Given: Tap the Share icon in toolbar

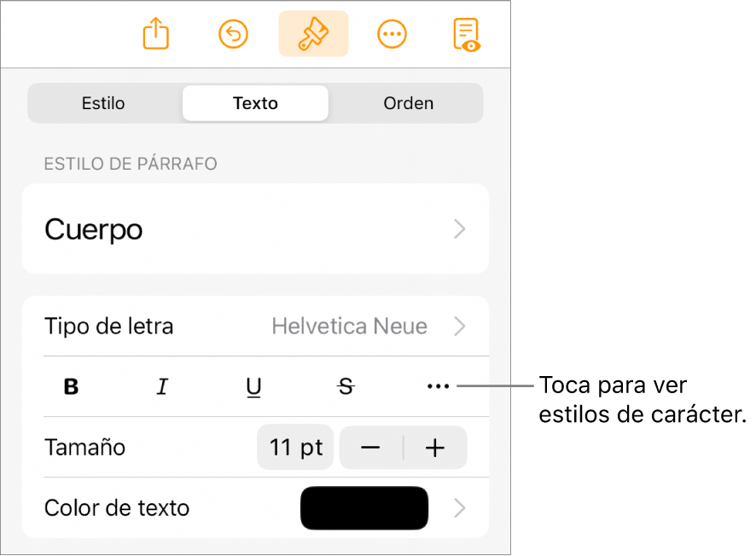Looking at the screenshot, I should point(156,33).
